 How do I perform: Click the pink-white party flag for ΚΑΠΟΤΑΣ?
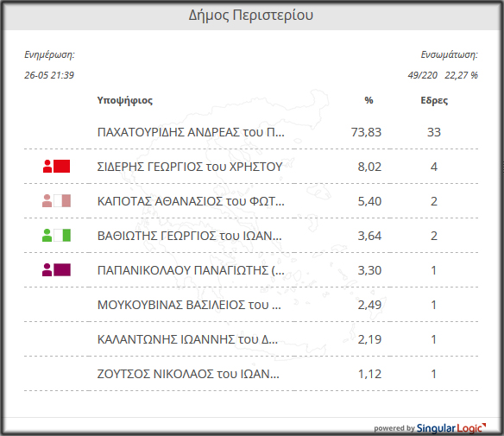tap(62, 200)
